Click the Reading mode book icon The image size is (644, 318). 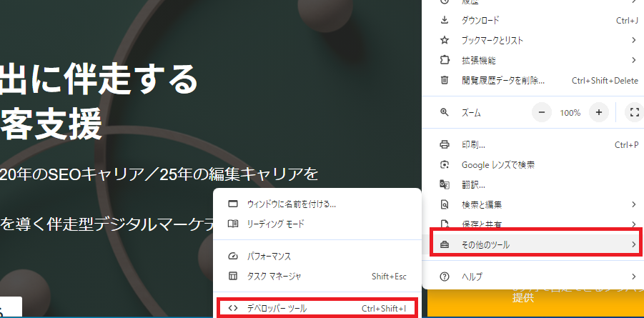coord(233,224)
